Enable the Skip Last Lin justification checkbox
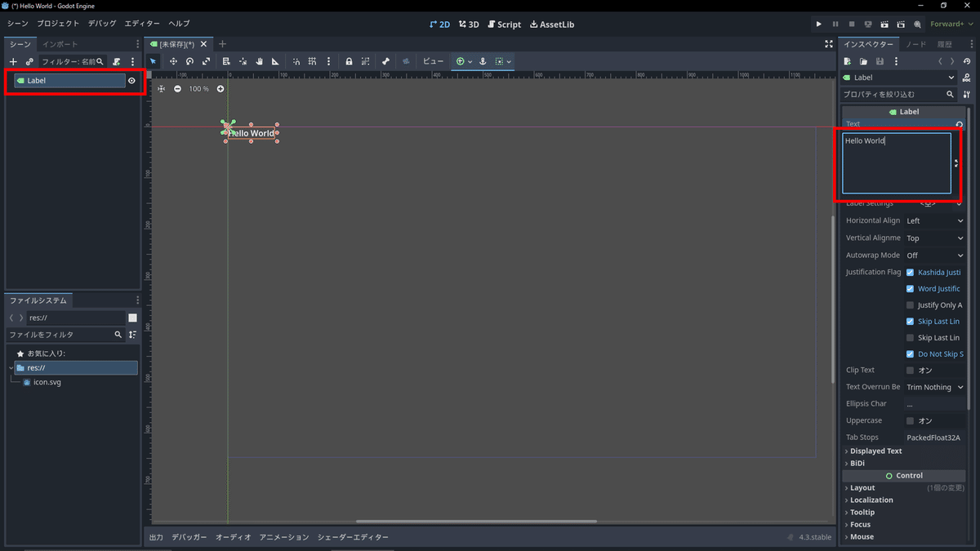 coord(911,337)
